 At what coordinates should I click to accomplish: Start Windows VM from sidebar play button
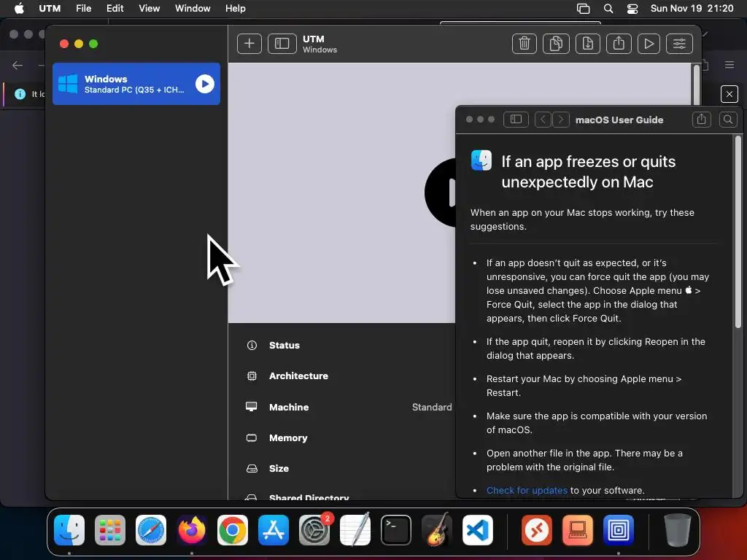coord(205,84)
